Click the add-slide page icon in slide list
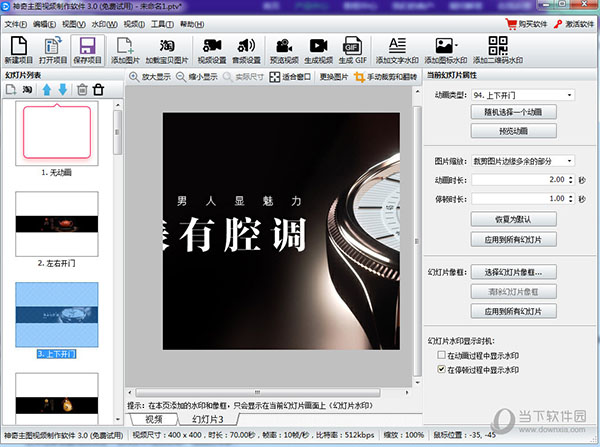Screen dimensions: 600x447 point(11,90)
